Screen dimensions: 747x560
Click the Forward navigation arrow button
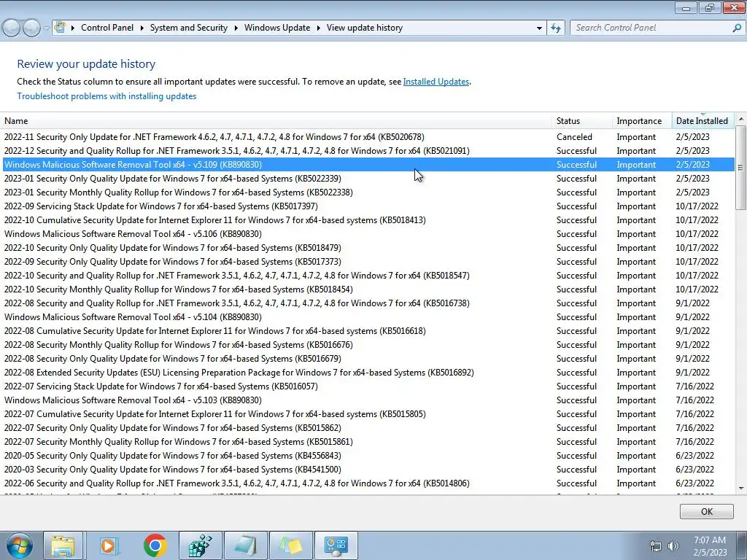(31, 28)
